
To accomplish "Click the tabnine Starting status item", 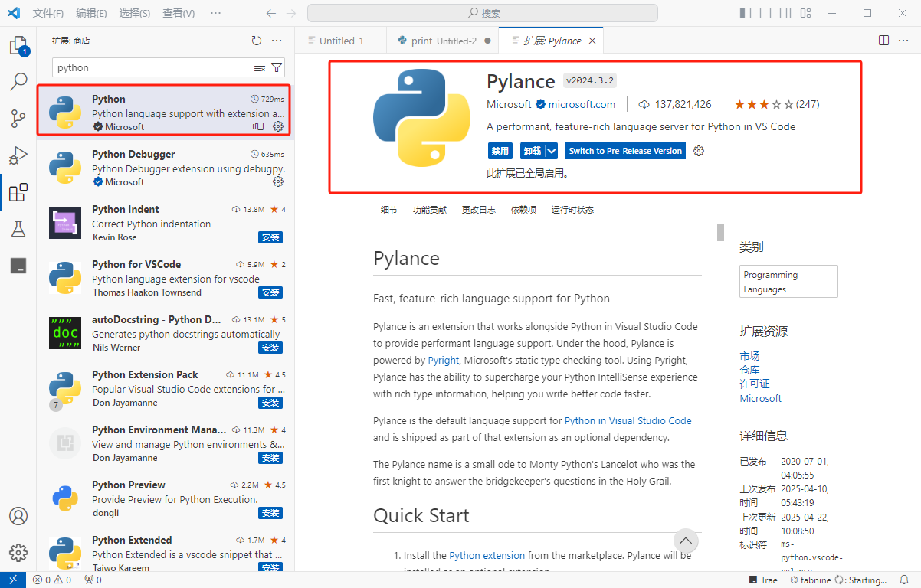I will coord(838,580).
